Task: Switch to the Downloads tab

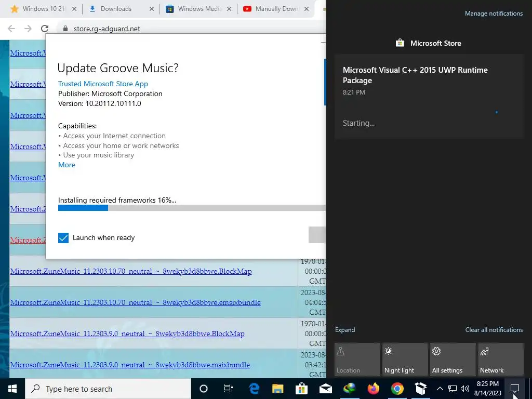Action: click(x=116, y=9)
